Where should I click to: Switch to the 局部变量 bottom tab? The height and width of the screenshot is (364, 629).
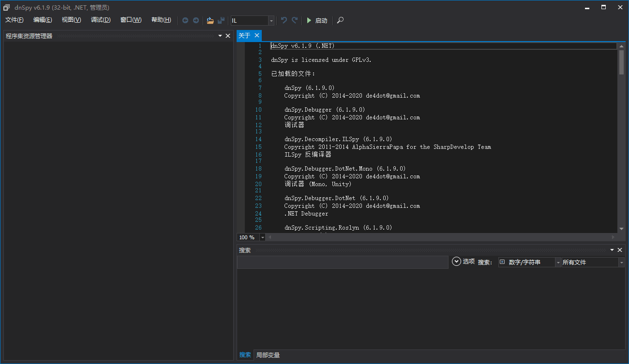pos(268,355)
